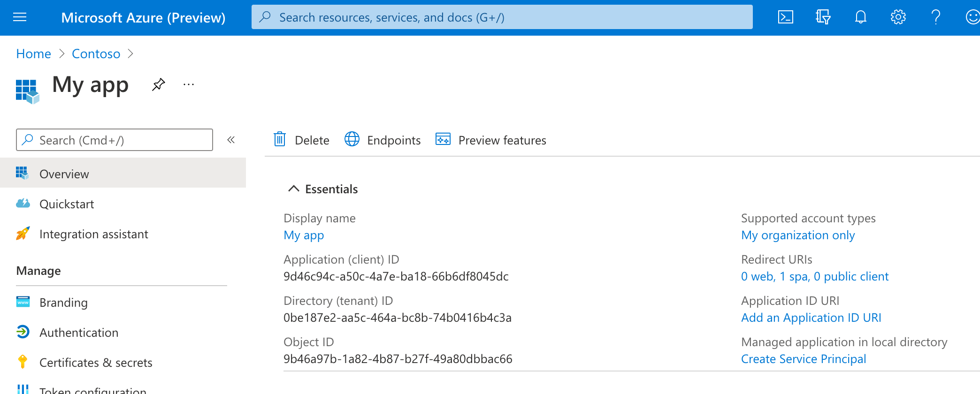The width and height of the screenshot is (980, 394).
Task: Collapse the sidebar with the double chevron
Action: pyautogui.click(x=231, y=140)
